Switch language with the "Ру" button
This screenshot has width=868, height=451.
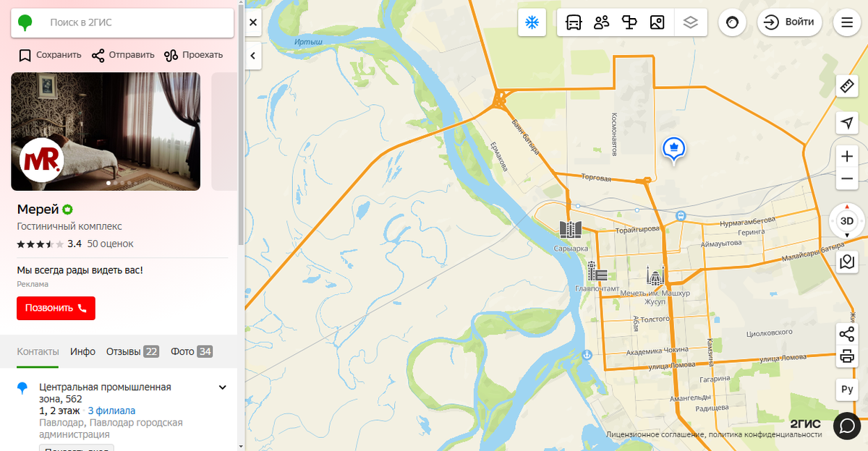[847, 390]
